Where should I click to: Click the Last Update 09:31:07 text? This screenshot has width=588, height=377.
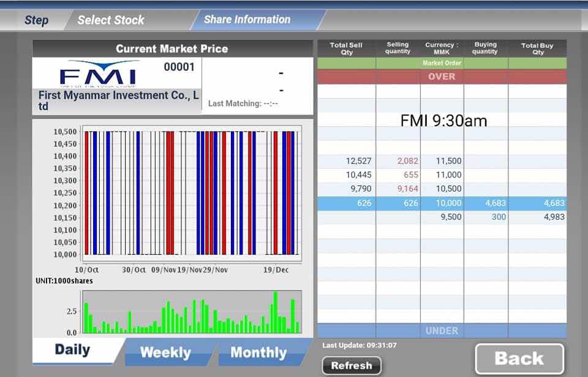360,345
